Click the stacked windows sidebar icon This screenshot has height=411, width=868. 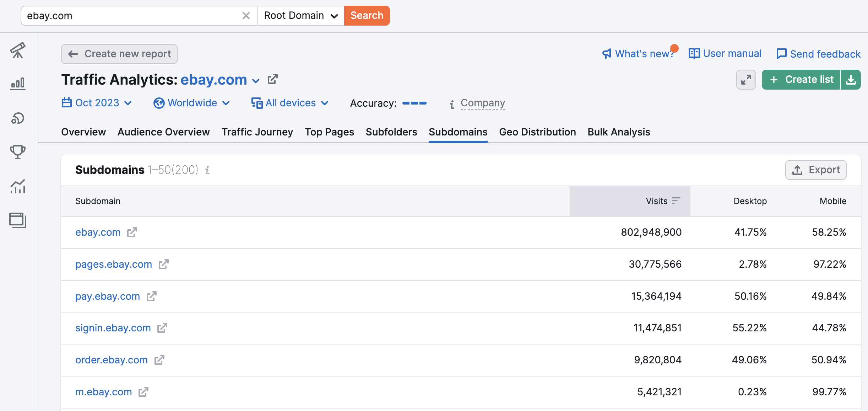[18, 220]
